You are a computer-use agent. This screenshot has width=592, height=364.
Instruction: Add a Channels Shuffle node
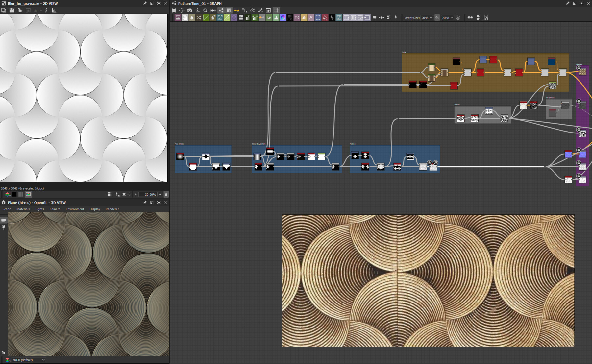199,18
